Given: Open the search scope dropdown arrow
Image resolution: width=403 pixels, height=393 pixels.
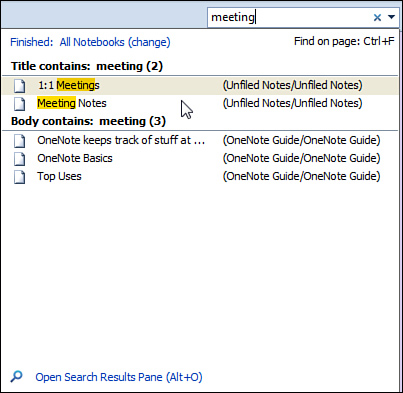Looking at the screenshot, I should click(x=391, y=17).
